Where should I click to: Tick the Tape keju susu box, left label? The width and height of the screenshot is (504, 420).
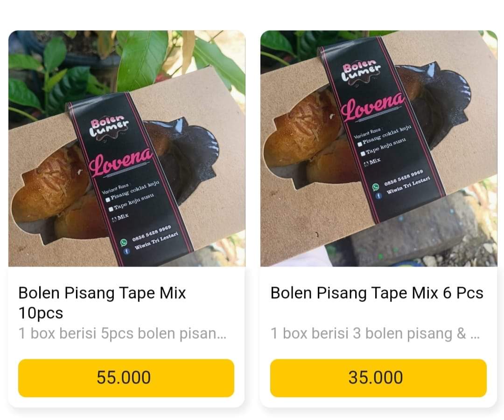tap(111, 209)
